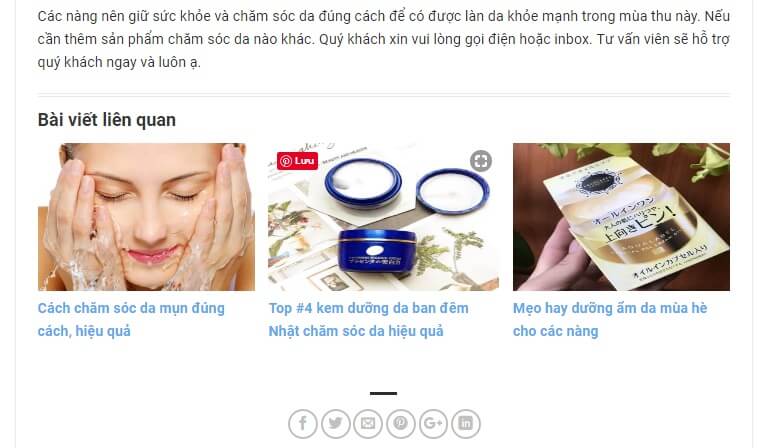The image size is (774, 448).
Task: Share the post via Twitter icon
Action: [335, 423]
